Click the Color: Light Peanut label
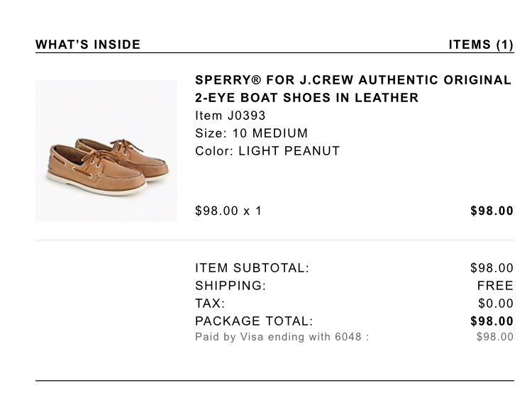The image size is (532, 412). (267, 151)
